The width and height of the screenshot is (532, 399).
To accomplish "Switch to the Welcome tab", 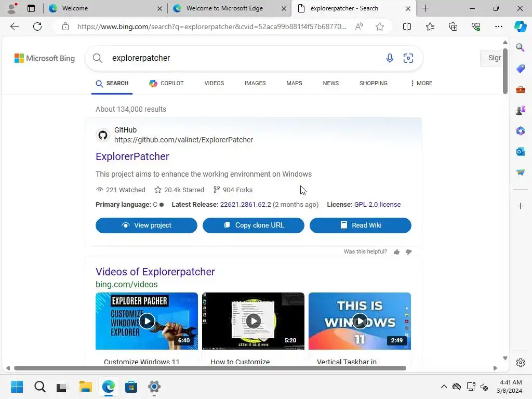I will (104, 8).
